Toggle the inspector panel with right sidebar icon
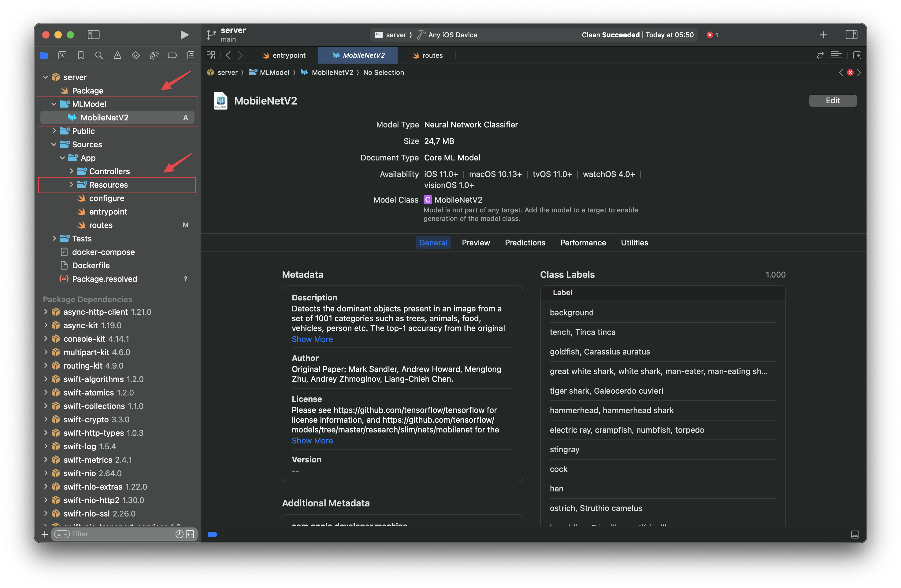 (852, 35)
